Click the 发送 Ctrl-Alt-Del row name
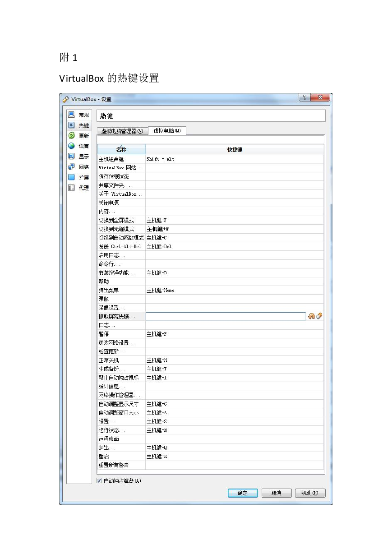Screen dimensions: 392x554 (120, 246)
